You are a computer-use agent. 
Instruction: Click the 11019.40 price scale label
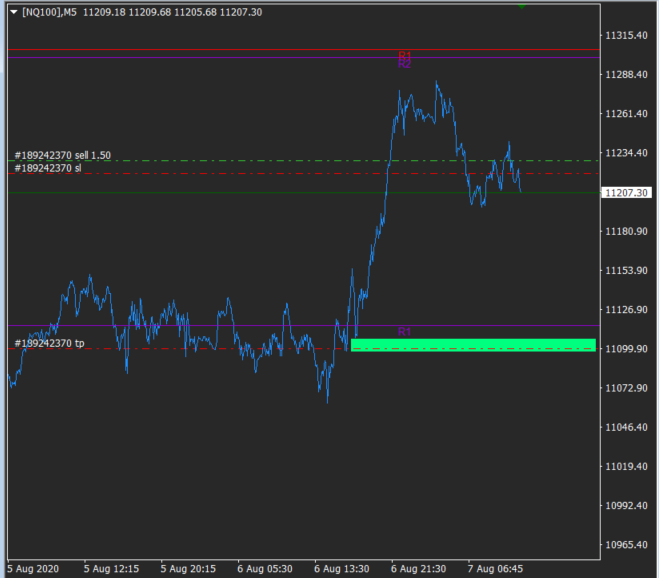pos(626,466)
